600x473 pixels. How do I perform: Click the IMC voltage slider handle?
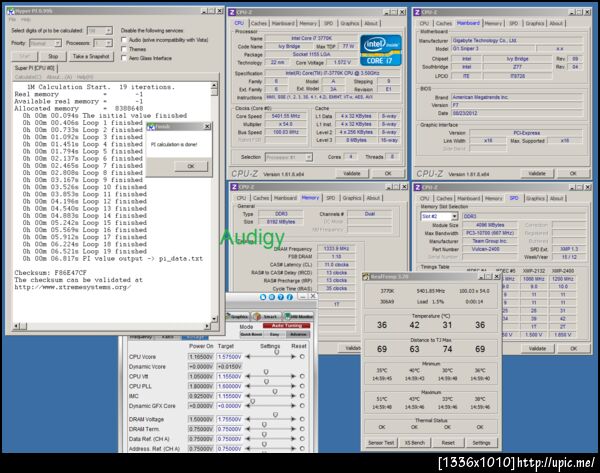[275, 392]
